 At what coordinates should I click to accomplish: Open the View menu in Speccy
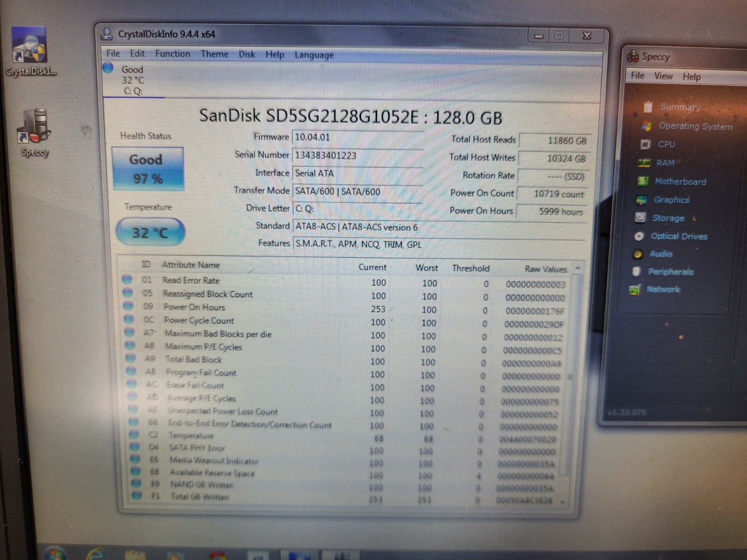tap(663, 76)
